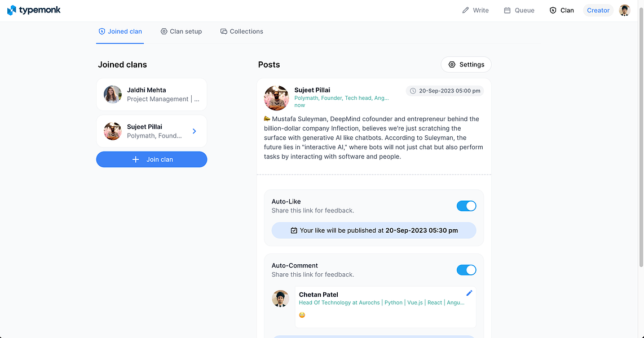Disable the Auto-Like toggle
644x338 pixels.
[466, 206]
